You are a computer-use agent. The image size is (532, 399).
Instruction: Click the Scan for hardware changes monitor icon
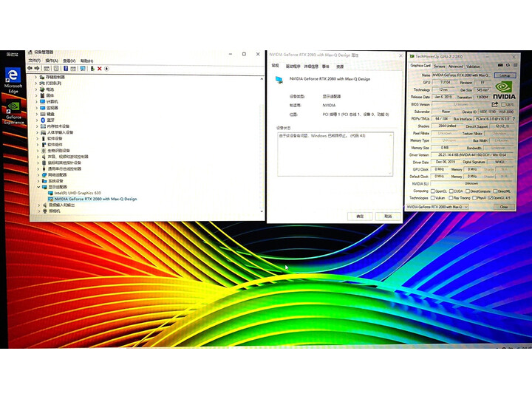(x=83, y=69)
